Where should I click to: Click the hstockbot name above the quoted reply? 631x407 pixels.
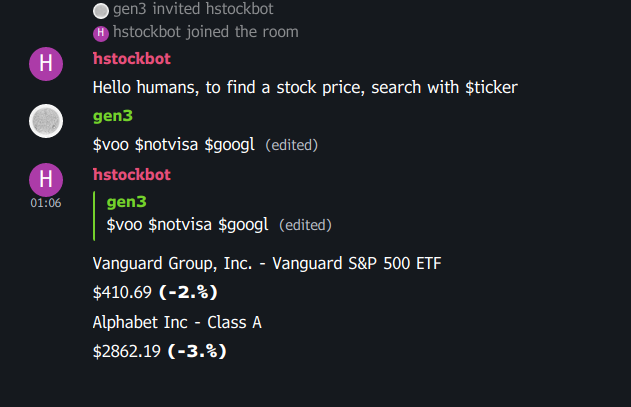coord(131,174)
